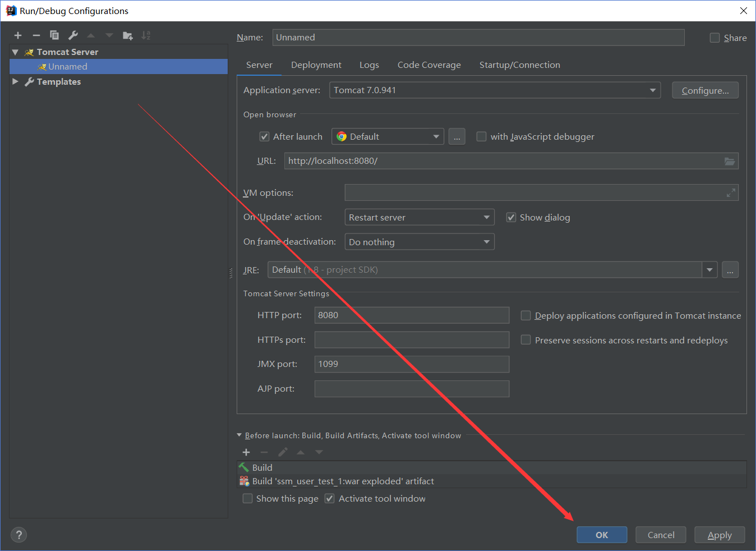Toggle the Share checkbox

[714, 38]
